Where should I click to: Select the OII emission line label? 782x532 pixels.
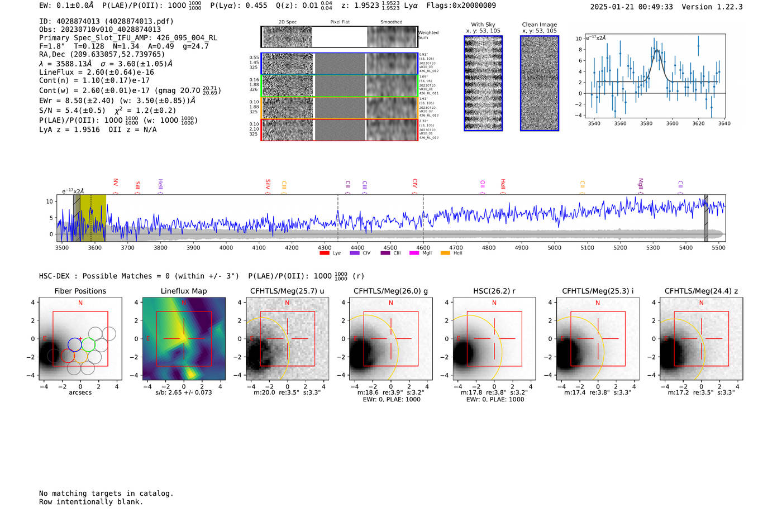(x=483, y=184)
